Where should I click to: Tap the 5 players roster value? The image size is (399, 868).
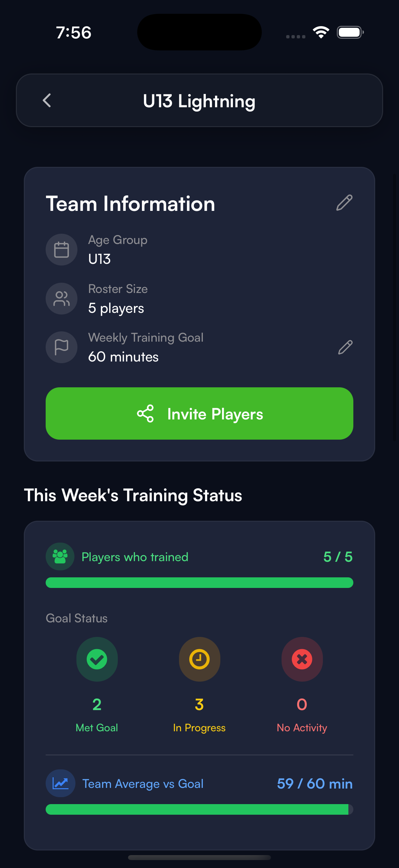pyautogui.click(x=116, y=308)
